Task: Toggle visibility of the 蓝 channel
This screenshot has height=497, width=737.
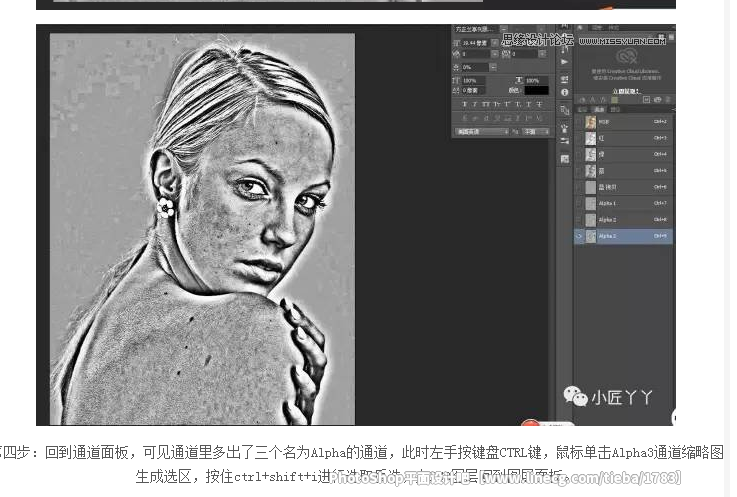Action: pyautogui.click(x=579, y=171)
